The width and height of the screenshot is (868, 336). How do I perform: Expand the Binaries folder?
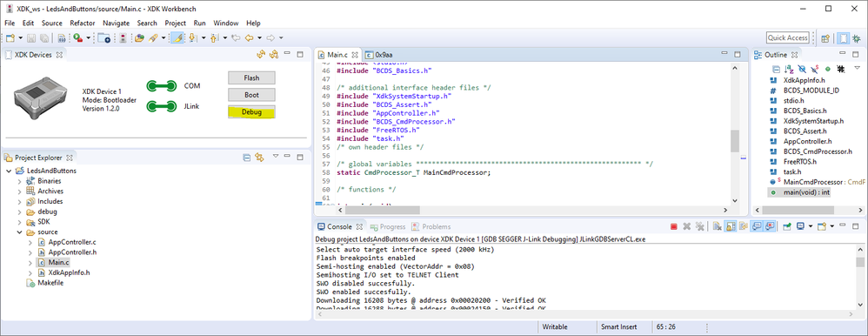click(x=19, y=181)
